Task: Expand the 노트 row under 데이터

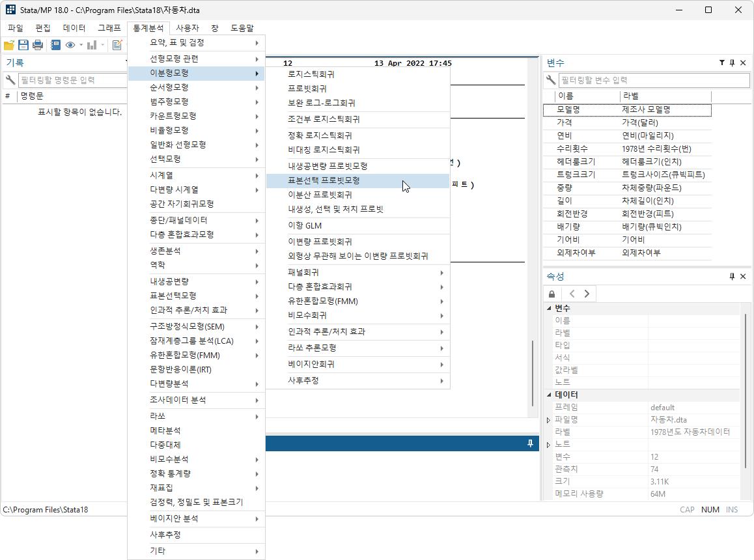Action: [x=548, y=445]
